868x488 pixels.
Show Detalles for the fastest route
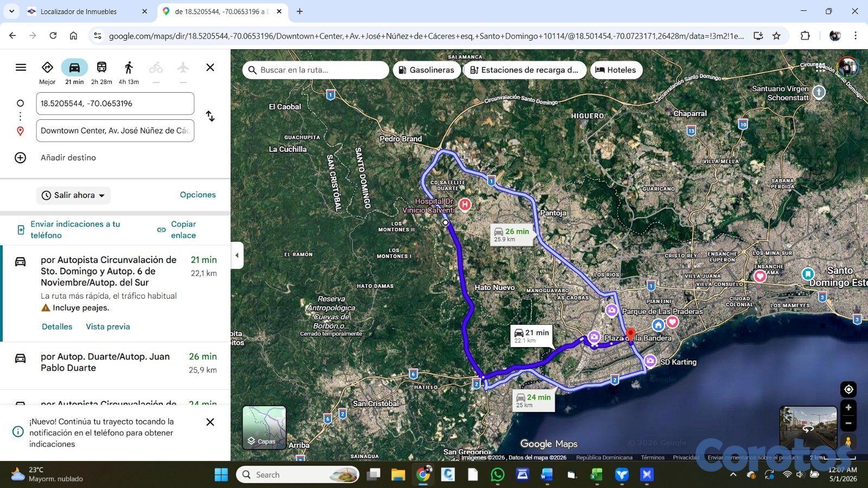click(x=57, y=326)
